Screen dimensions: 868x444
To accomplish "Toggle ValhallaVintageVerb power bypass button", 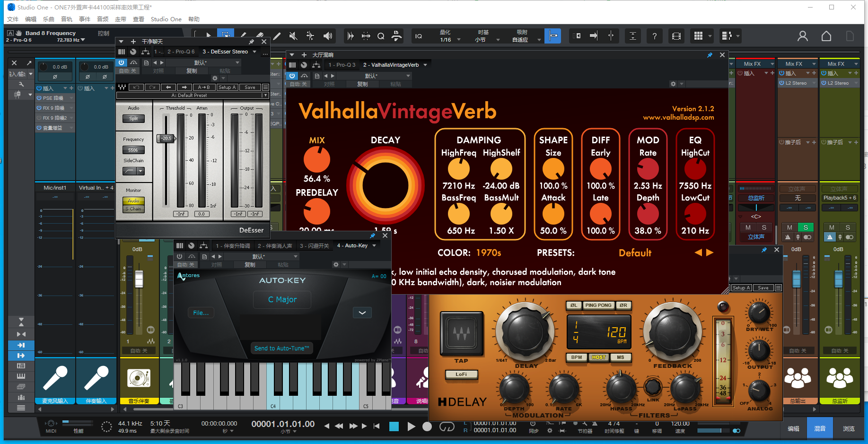I will (292, 76).
